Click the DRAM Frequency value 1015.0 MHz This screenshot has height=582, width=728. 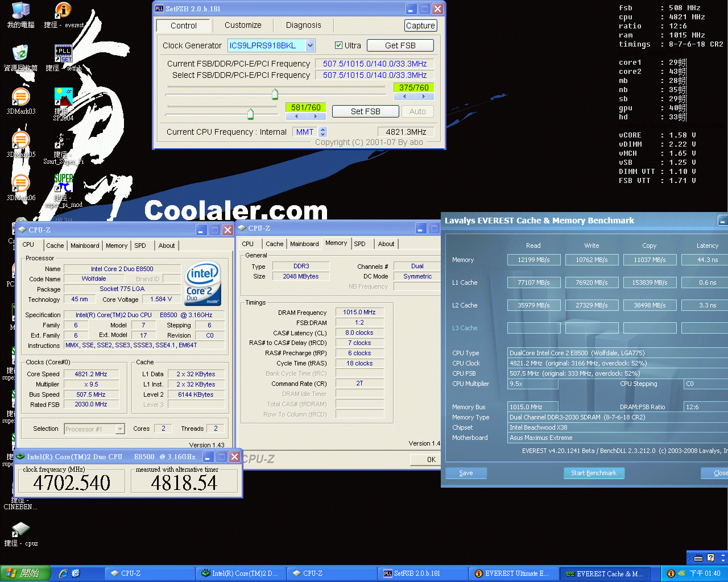[359, 312]
